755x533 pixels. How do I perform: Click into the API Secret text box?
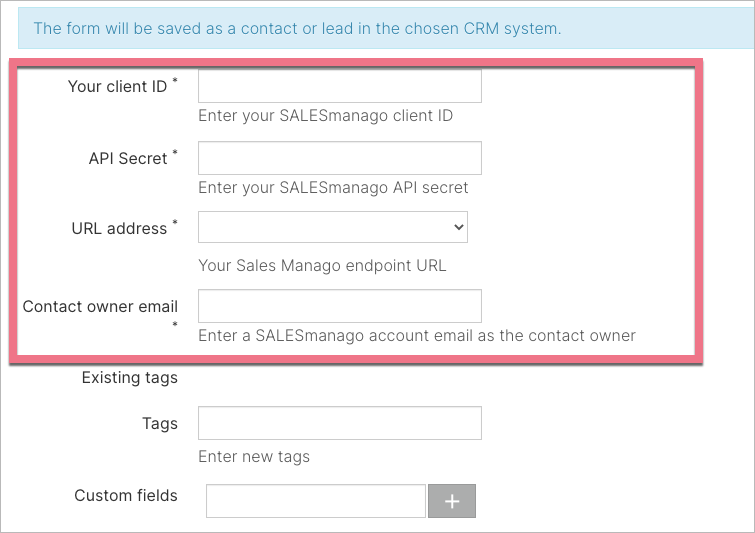pyautogui.click(x=340, y=158)
